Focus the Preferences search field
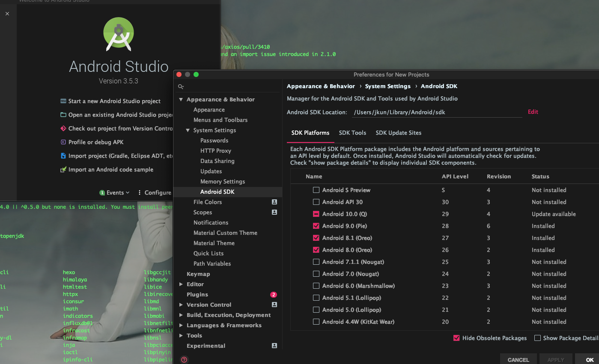599x364 pixels. click(x=228, y=86)
